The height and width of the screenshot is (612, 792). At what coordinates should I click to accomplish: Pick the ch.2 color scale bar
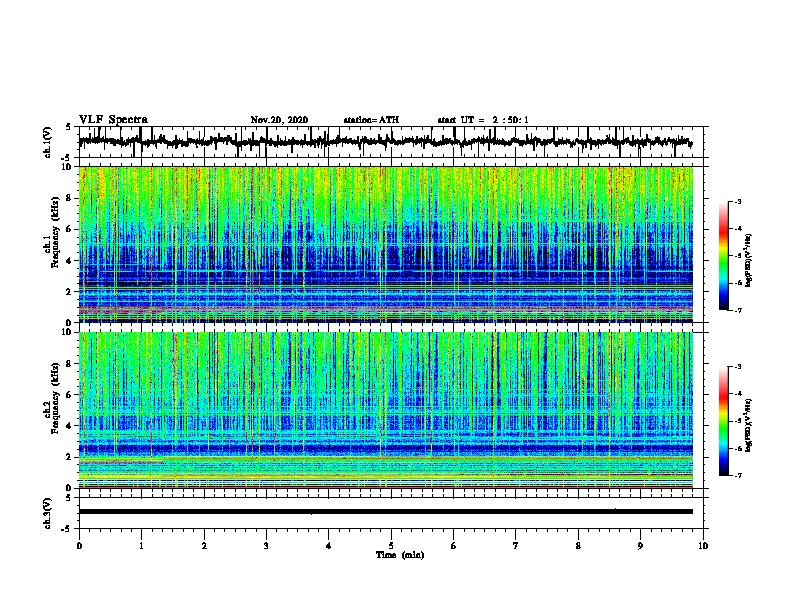tap(723, 421)
